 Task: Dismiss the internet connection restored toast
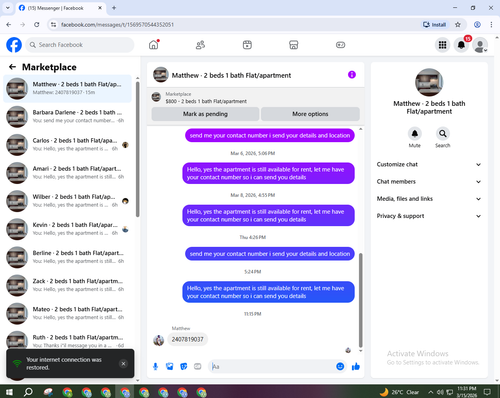tap(123, 364)
